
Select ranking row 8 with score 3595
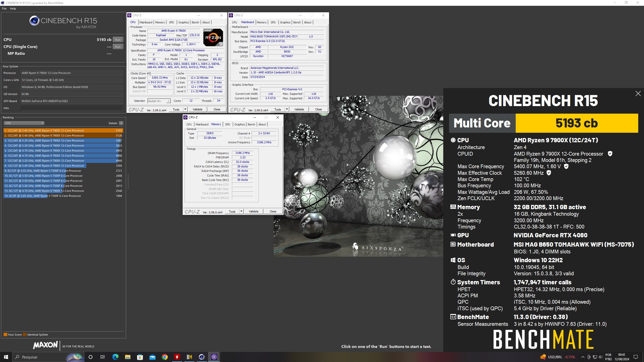pos(63,166)
